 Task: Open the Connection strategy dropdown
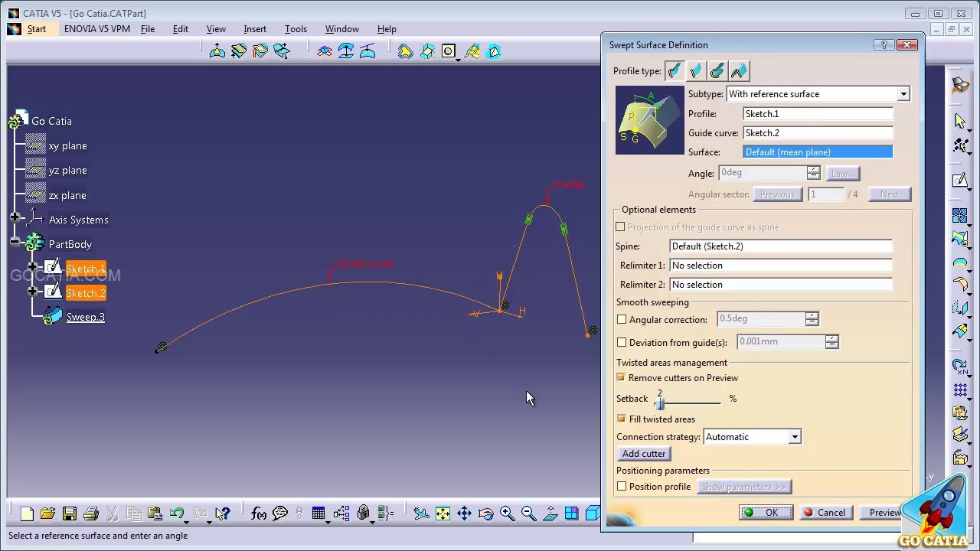point(795,437)
